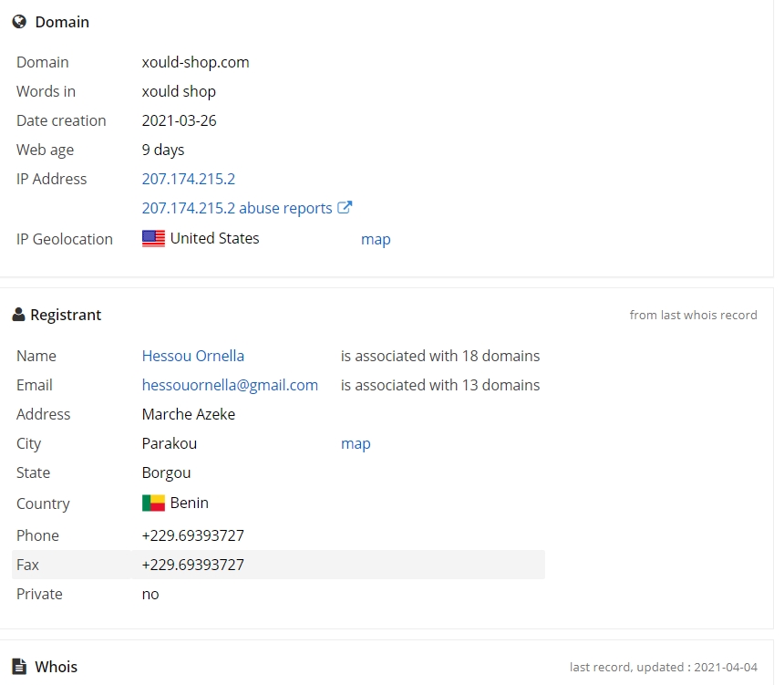Click the person icon beside Registrant heading

point(18,315)
